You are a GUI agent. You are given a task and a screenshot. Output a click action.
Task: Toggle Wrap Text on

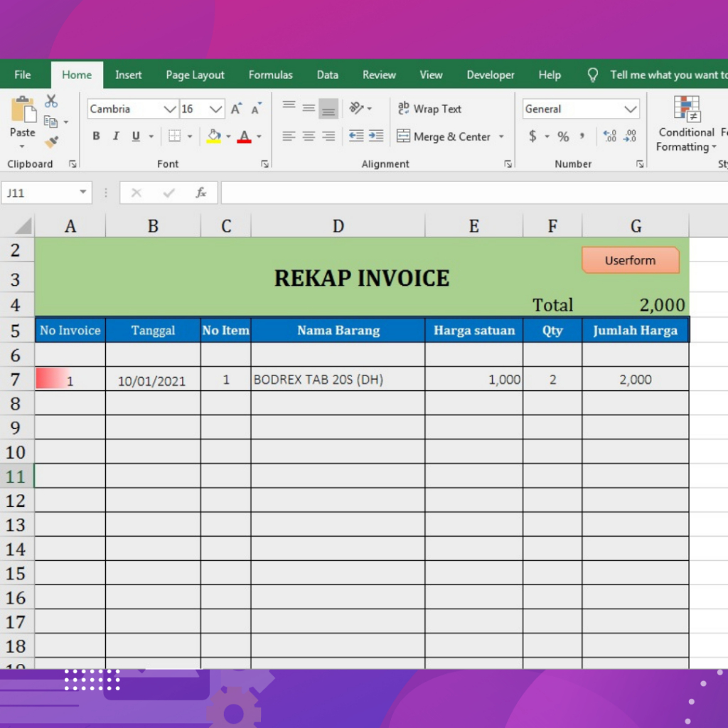[x=429, y=109]
